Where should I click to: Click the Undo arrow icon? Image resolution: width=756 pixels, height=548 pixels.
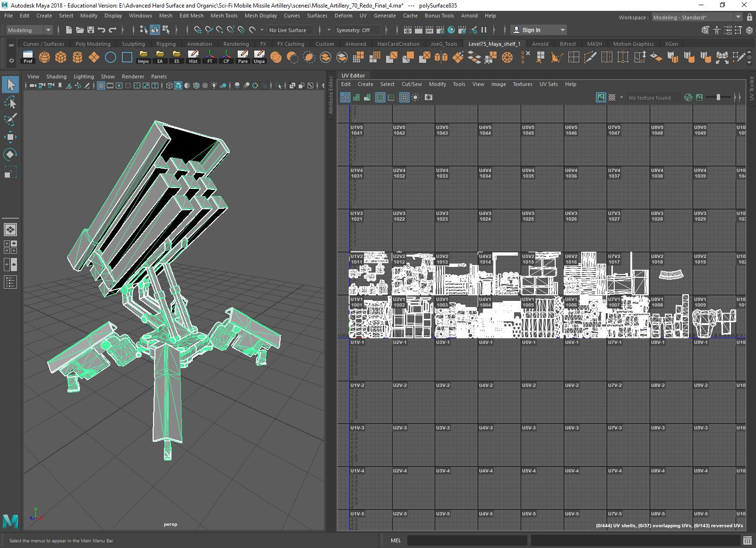click(102, 30)
